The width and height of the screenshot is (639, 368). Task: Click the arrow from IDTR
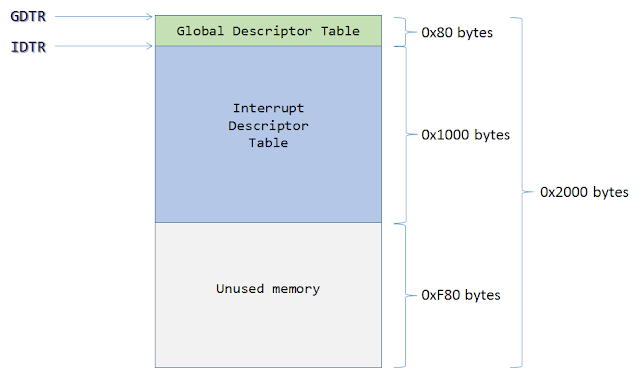click(104, 46)
